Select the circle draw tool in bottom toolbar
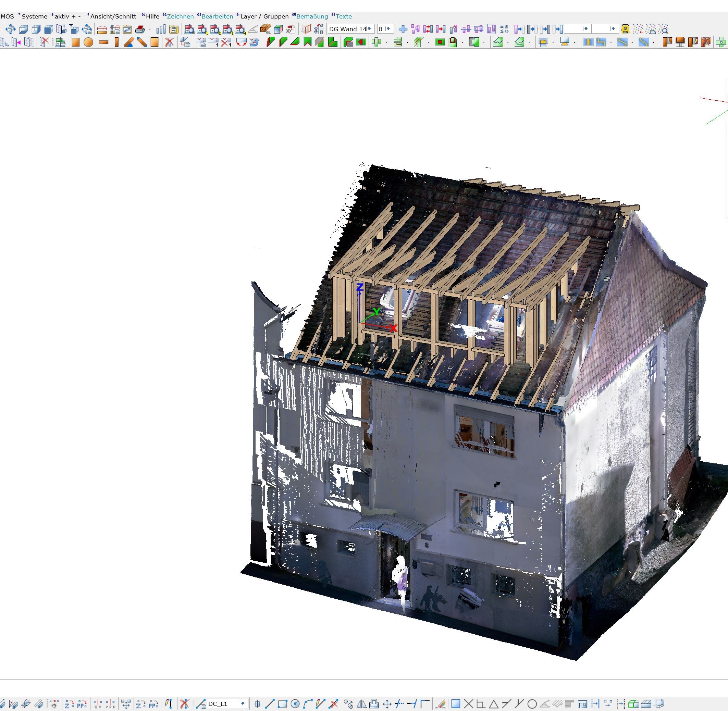Image resolution: width=728 pixels, height=711 pixels. [295, 704]
